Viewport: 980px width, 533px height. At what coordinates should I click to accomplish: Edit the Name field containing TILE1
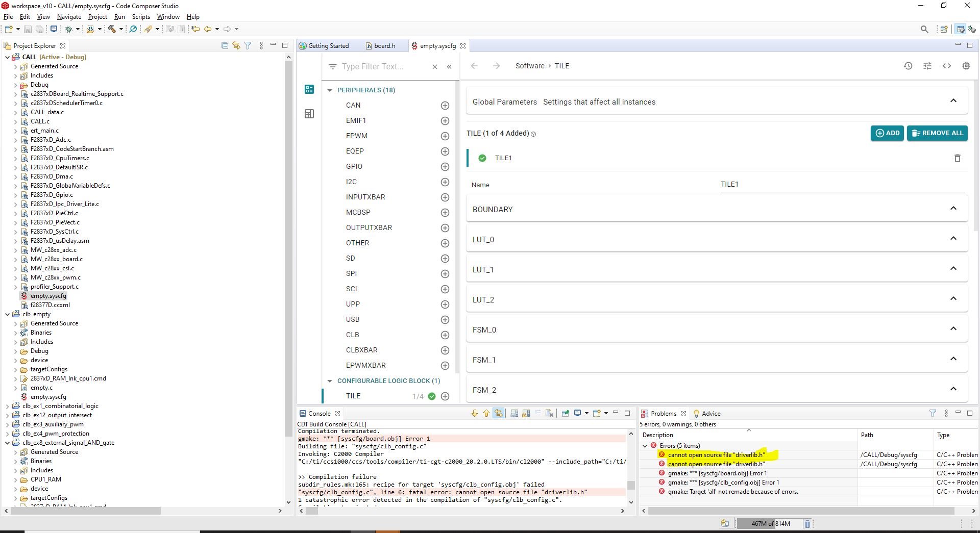tap(842, 185)
